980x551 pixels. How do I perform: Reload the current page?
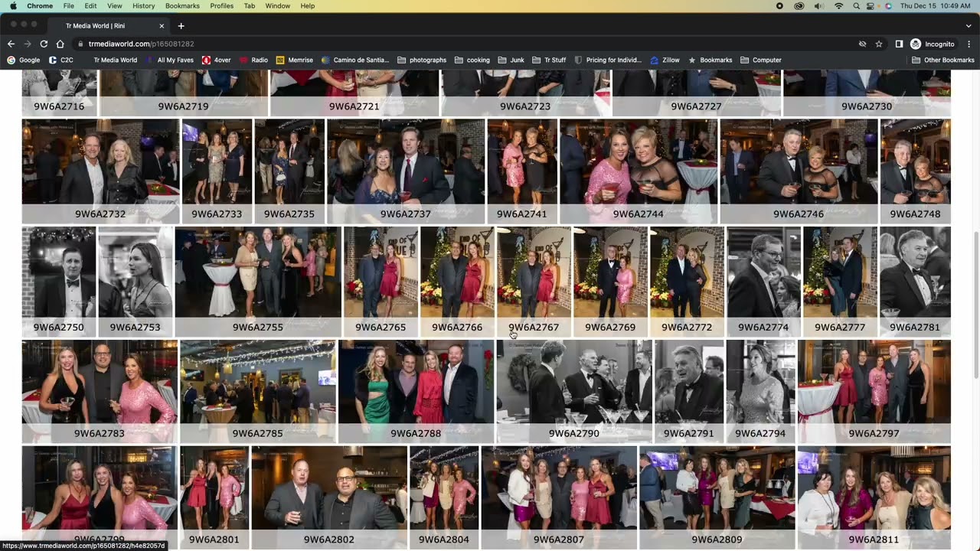(x=44, y=44)
